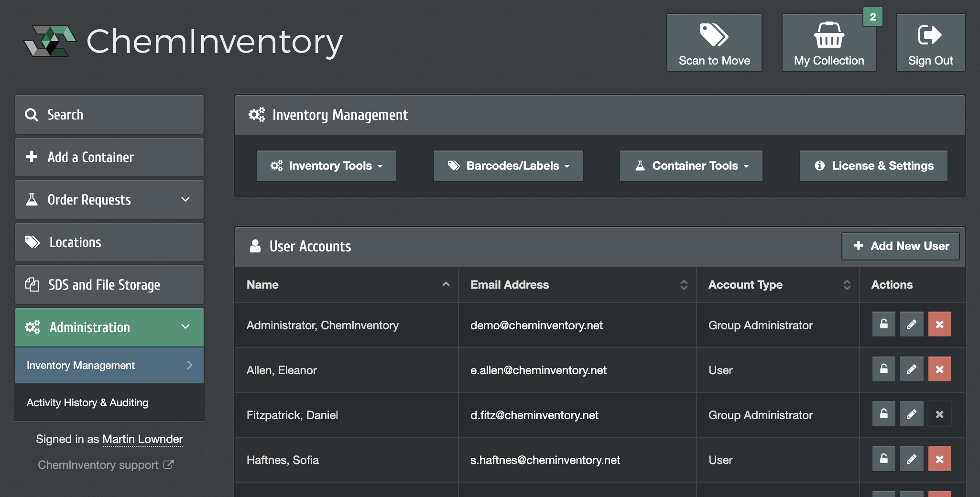Delete Eleanor Allen's account
This screenshot has width=980, height=497.
tap(940, 369)
